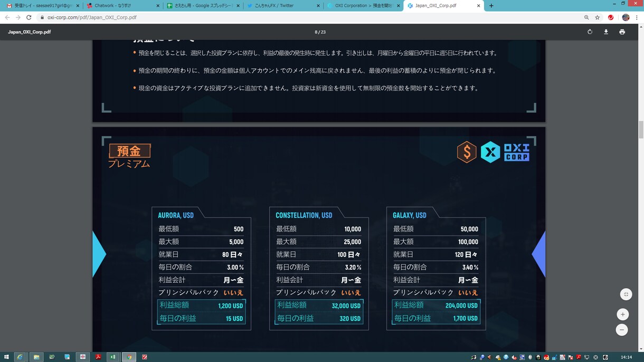Click Galaxy daily profit 1,700 USD

tap(466, 319)
